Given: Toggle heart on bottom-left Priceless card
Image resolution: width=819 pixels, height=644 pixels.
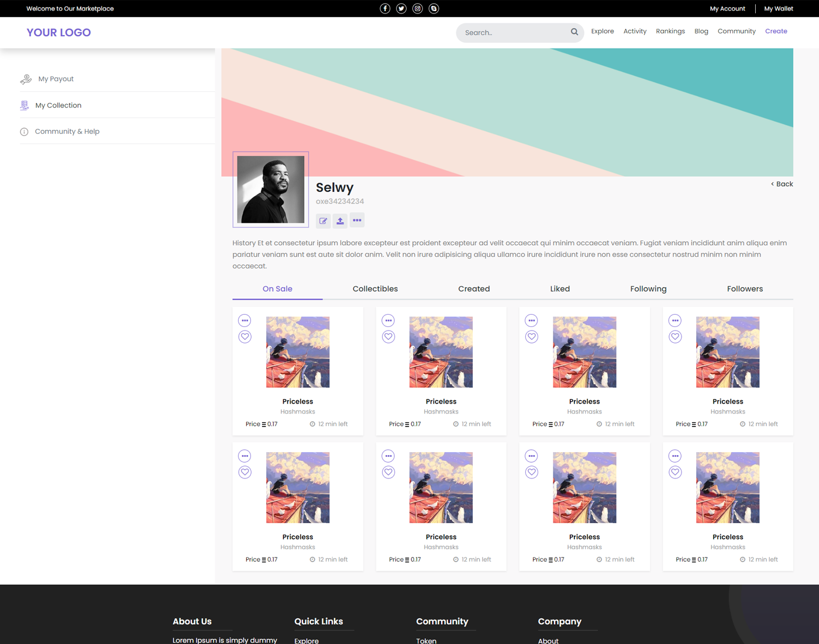Looking at the screenshot, I should pyautogui.click(x=245, y=472).
